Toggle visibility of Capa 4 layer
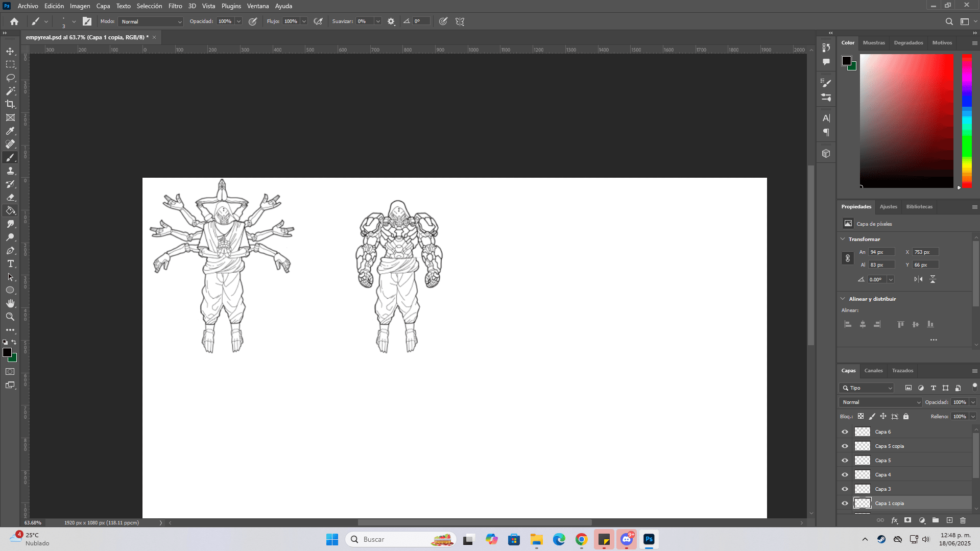Viewport: 980px width, 551px height. (845, 474)
